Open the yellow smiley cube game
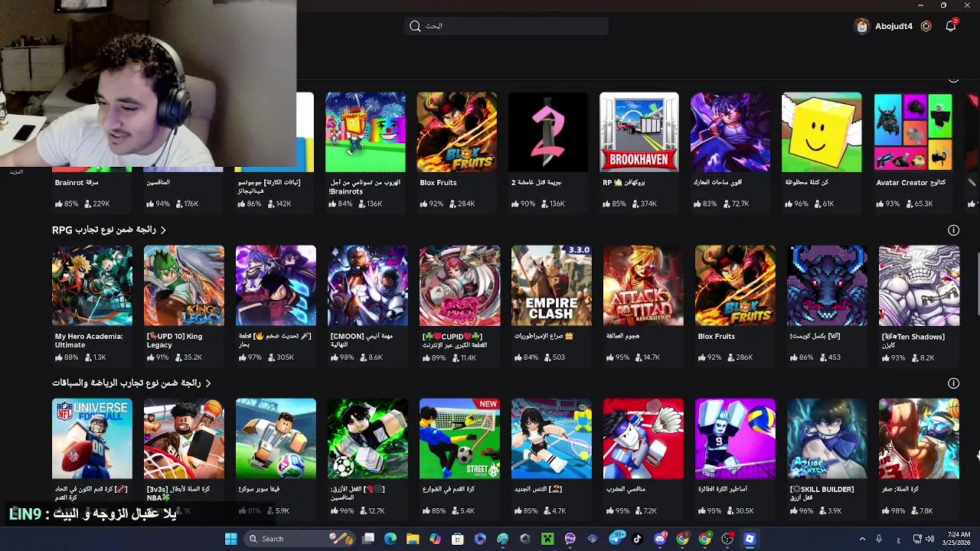This screenshot has height=551, width=980. point(822,132)
